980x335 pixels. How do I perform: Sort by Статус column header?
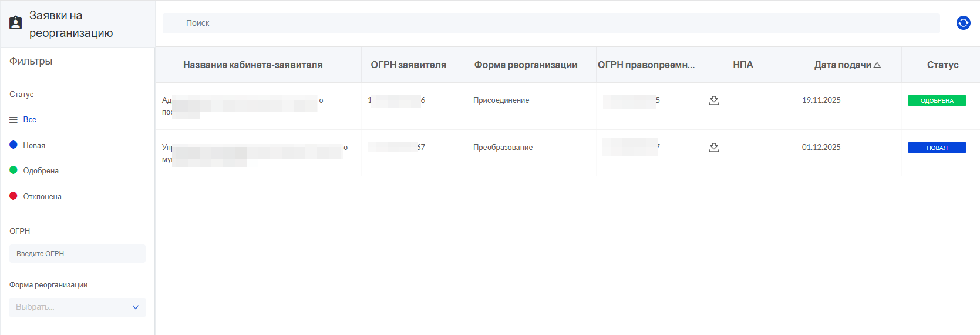click(942, 65)
